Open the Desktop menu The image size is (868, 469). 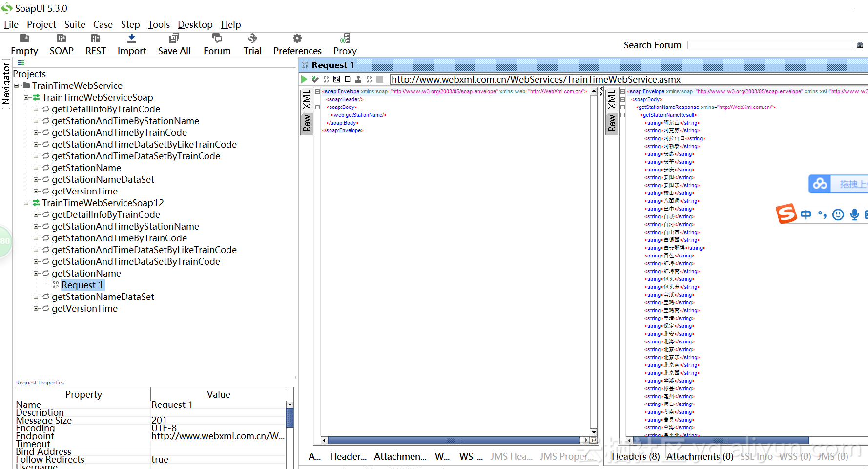coord(195,24)
